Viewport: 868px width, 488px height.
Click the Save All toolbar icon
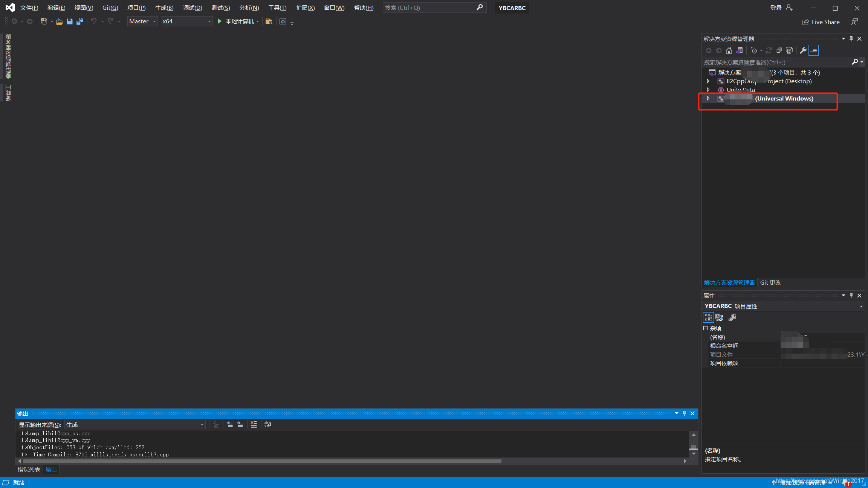point(80,21)
